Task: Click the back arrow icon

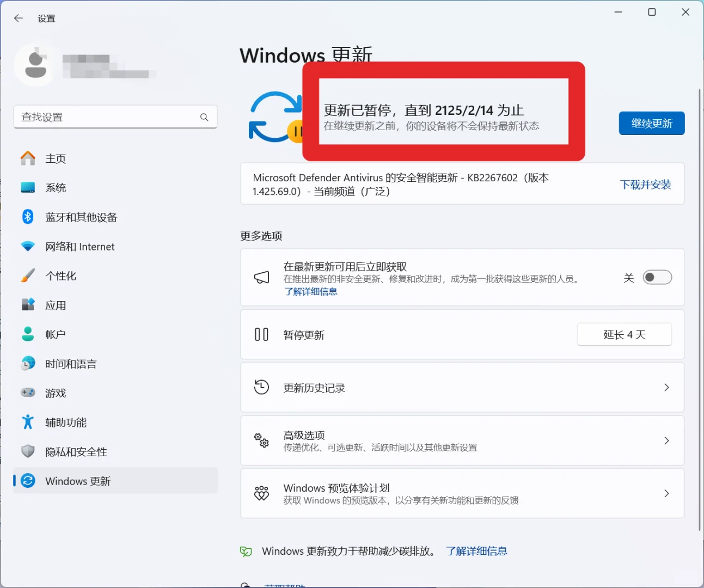Action: tap(18, 18)
